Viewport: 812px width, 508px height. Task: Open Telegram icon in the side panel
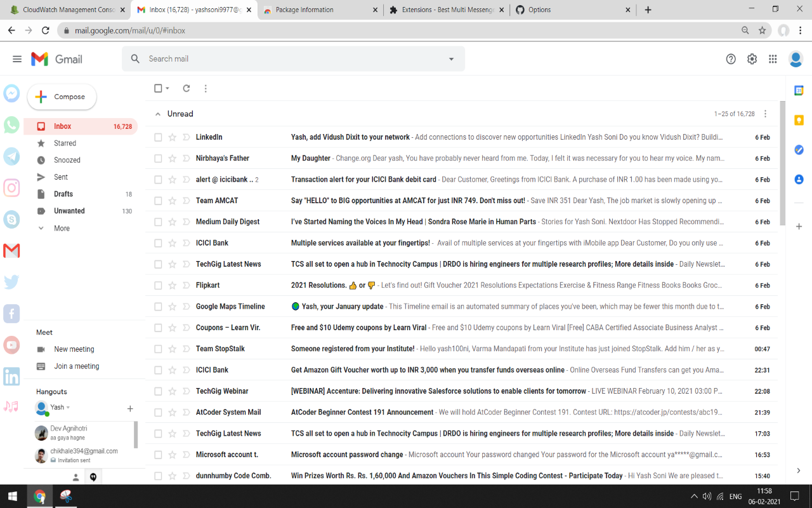11,156
